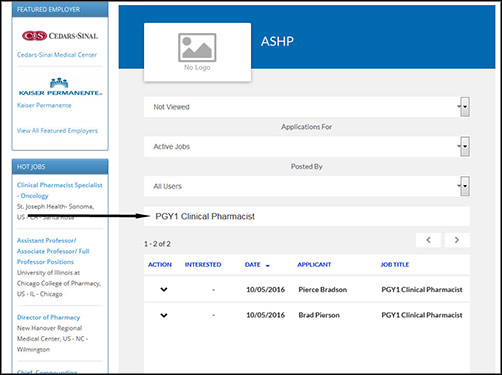Click the Applications For label
Screen dimensions: 502x375
(x=307, y=127)
